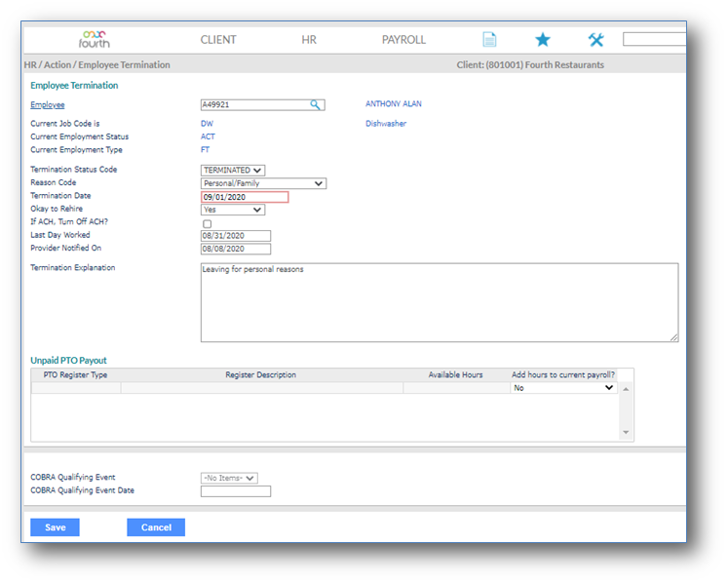728x584 pixels.
Task: Open the PAYROLL menu
Action: pyautogui.click(x=403, y=40)
